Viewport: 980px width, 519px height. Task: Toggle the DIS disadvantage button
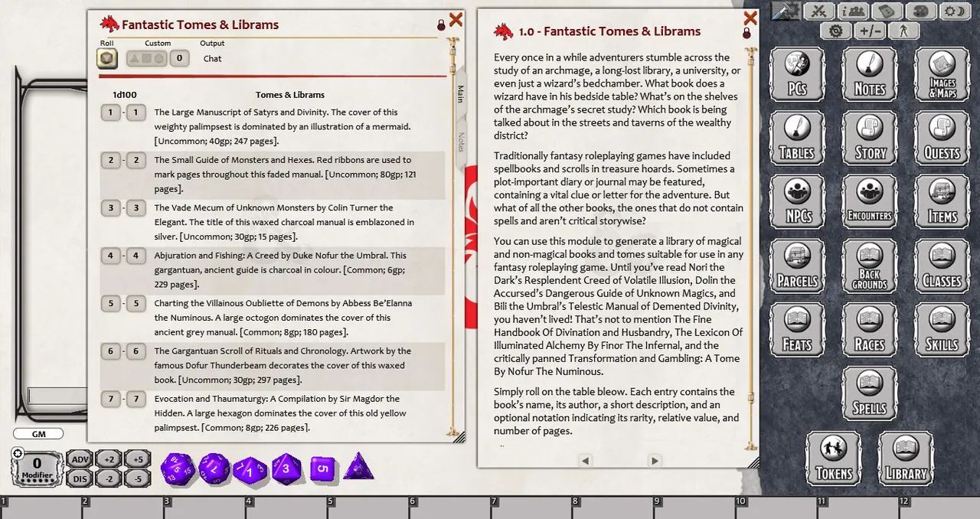pyautogui.click(x=80, y=478)
